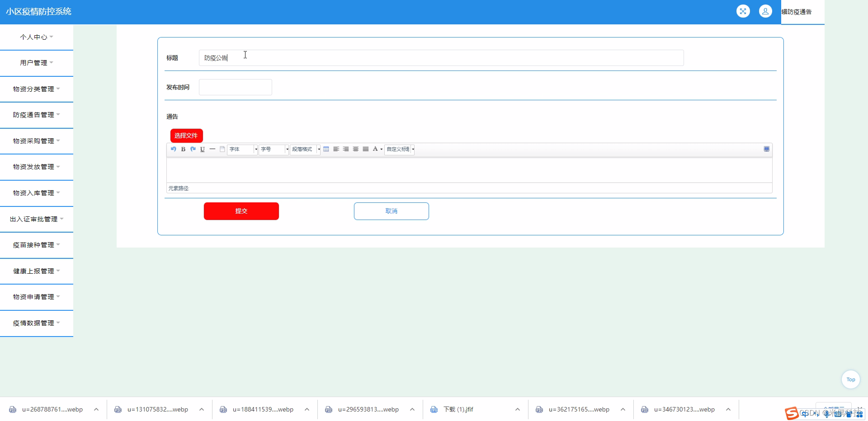The width and height of the screenshot is (868, 421).
Task: Click the undo icon in editor toolbar
Action: pyautogui.click(x=173, y=149)
